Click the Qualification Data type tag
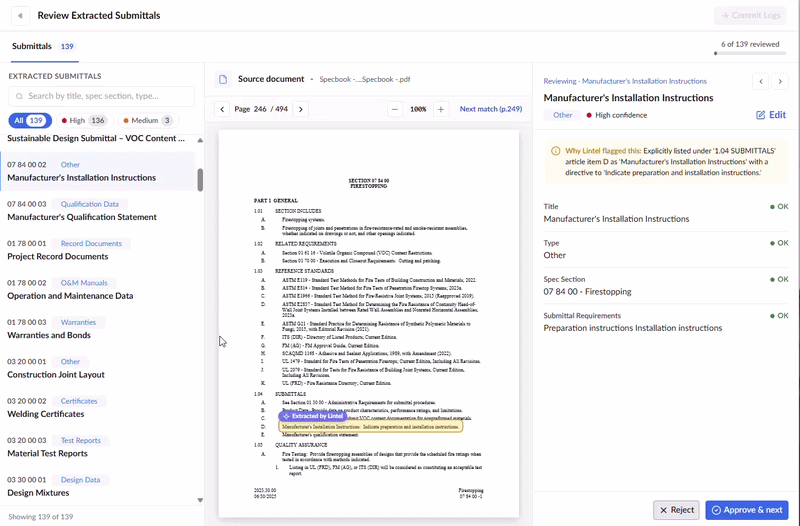This screenshot has height=526, width=800. point(90,204)
